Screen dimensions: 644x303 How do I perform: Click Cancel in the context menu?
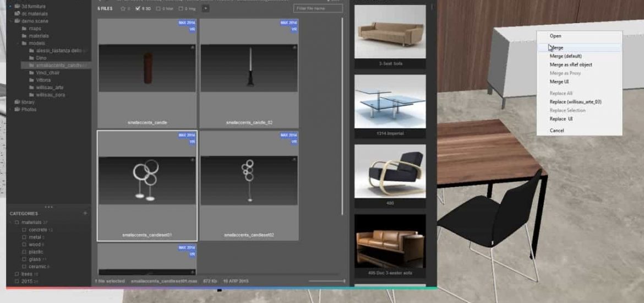coord(556,131)
